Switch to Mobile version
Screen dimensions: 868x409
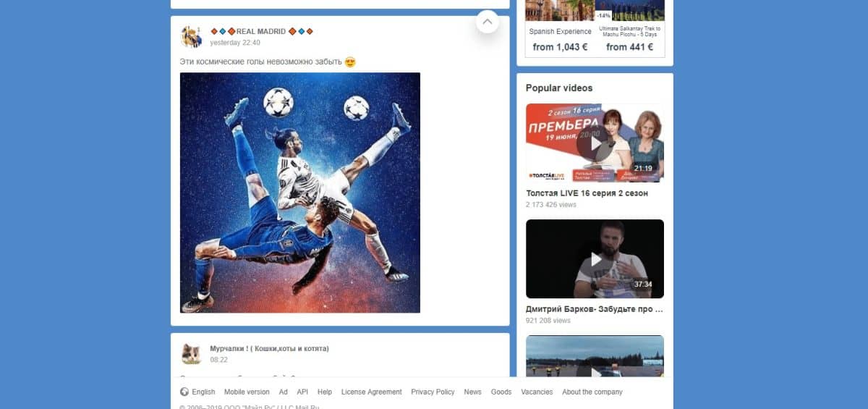coord(247,392)
